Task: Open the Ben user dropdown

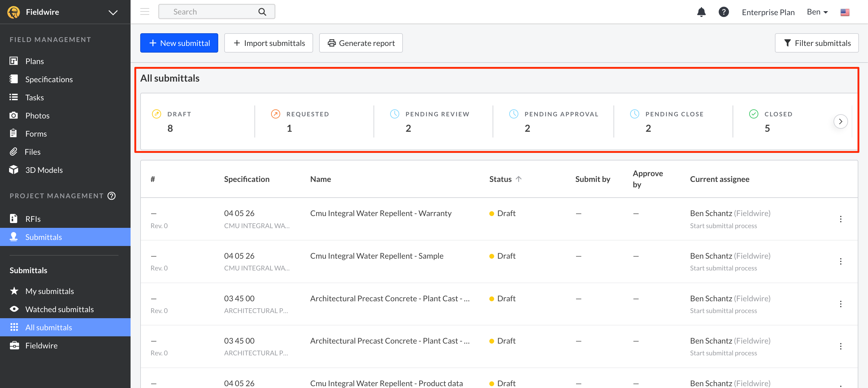Action: coord(817,12)
